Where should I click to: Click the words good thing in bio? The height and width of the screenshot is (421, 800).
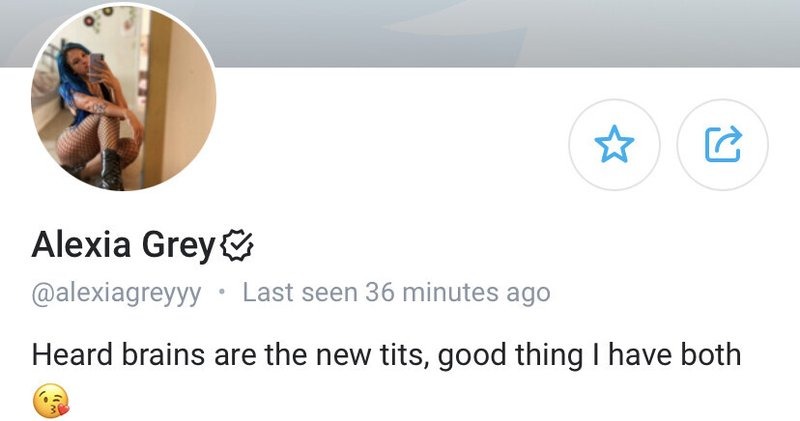click(x=510, y=356)
